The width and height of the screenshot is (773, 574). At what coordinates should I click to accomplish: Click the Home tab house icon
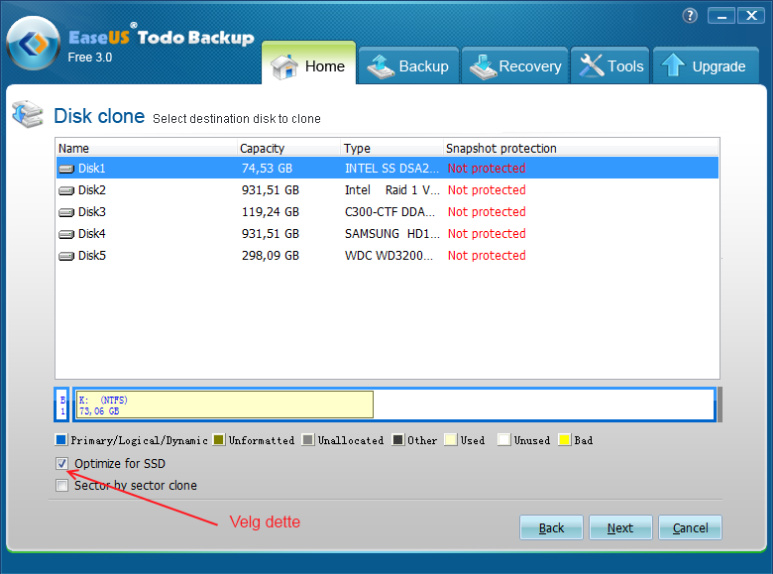[x=285, y=67]
